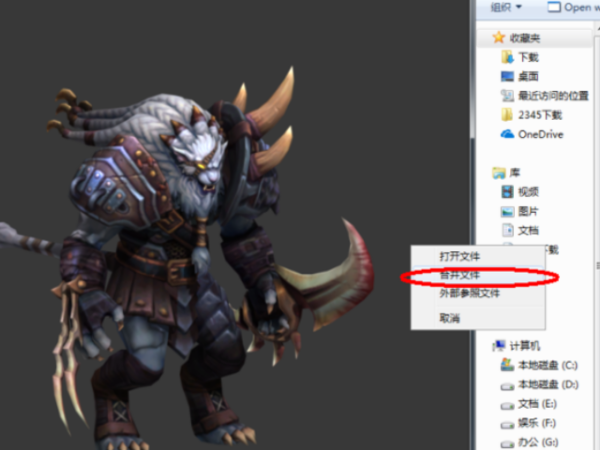Viewport: 600px width, 450px height.
Task: Open drive 办公 (G:)
Action: tap(538, 442)
